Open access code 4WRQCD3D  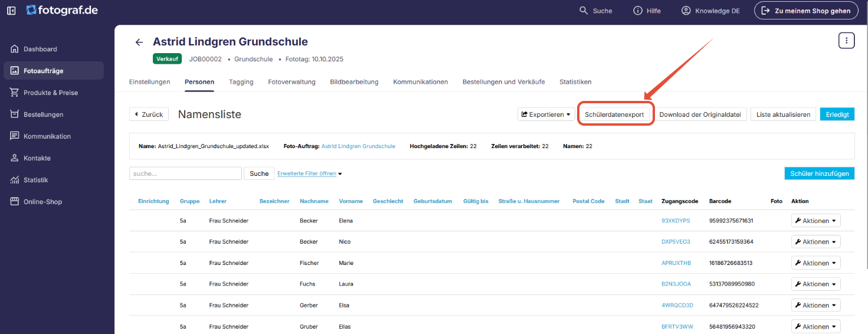pyautogui.click(x=677, y=306)
